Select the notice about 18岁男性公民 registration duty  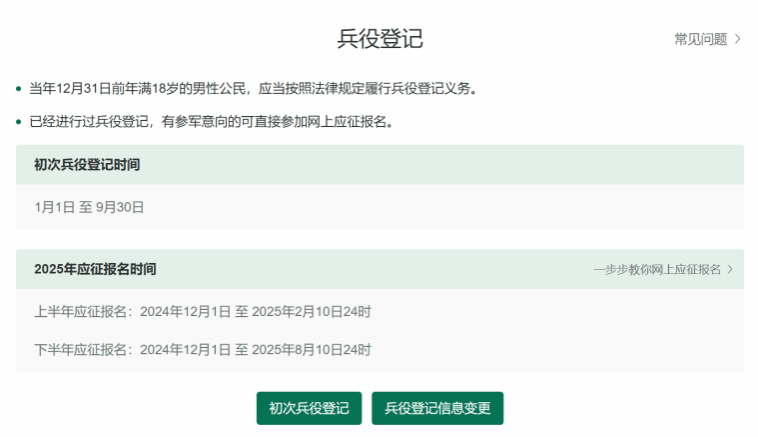[253, 89]
